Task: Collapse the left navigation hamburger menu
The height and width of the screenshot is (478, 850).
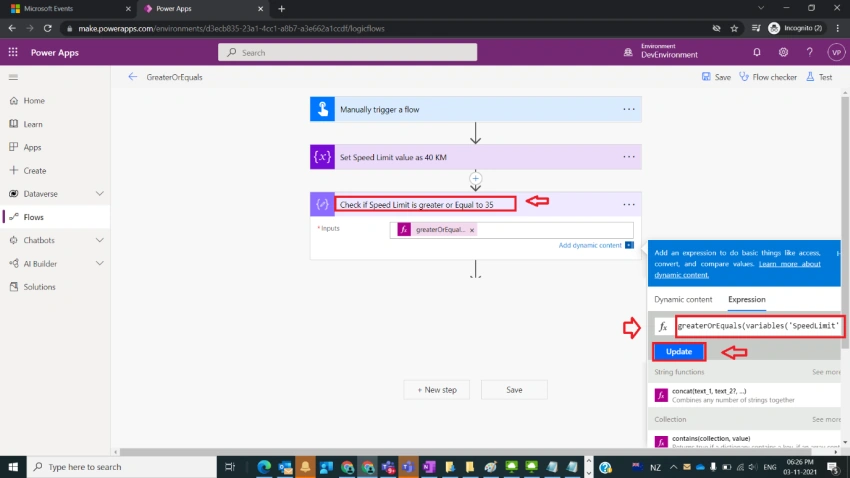Action: (13, 77)
